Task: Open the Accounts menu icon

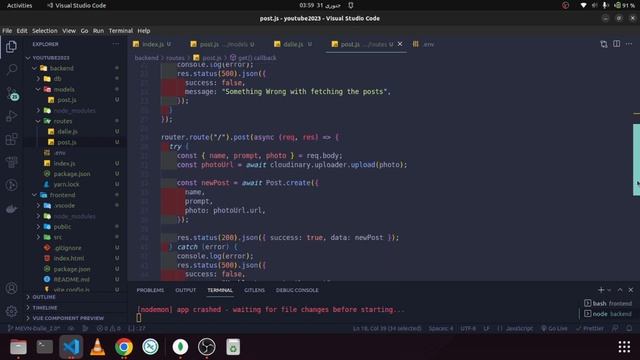Action: [x=11, y=289]
